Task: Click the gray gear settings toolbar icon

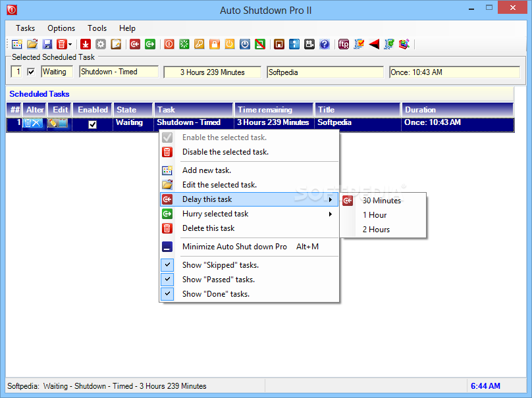Action: tap(101, 45)
